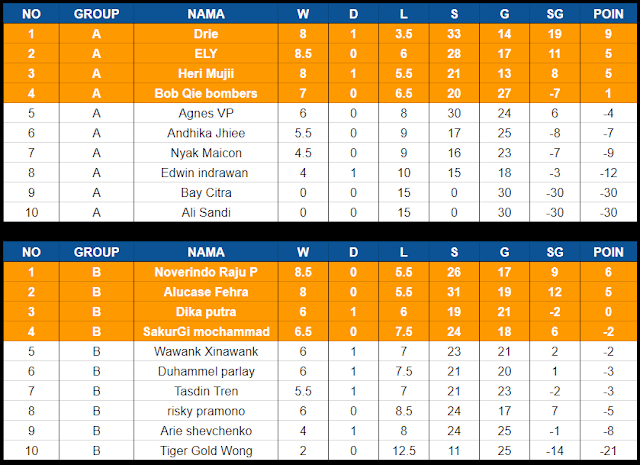
Task: Select Bay Citra name cell
Action: click(206, 193)
